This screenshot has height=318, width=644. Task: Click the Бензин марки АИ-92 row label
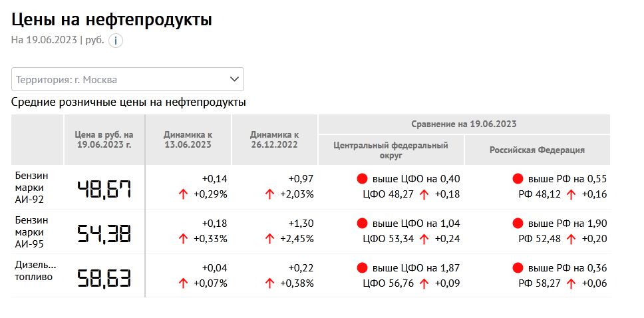(31, 186)
